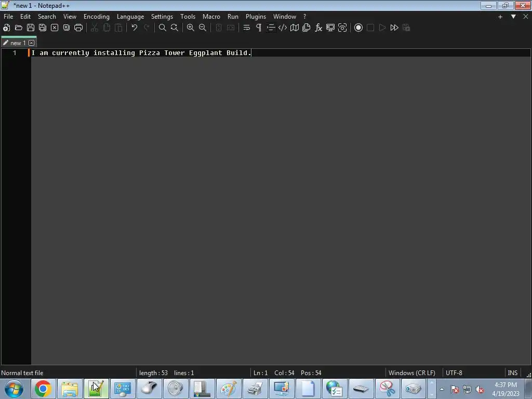Open the Search menu
The height and width of the screenshot is (399, 532).
47,17
